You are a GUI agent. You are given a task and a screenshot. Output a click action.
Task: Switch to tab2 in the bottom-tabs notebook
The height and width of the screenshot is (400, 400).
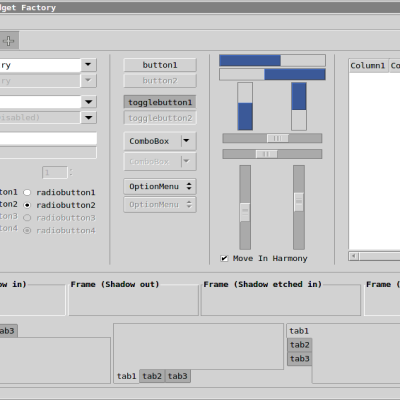pos(152,376)
